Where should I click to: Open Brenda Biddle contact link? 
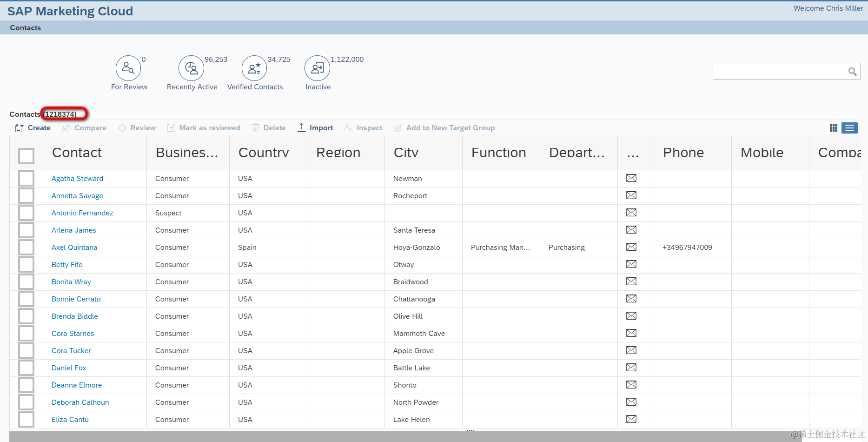coord(75,316)
